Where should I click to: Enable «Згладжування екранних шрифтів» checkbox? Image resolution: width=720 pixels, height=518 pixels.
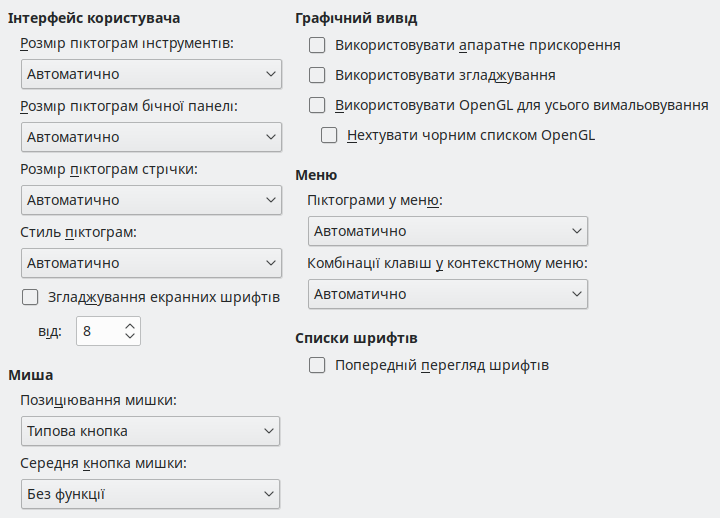point(30,297)
